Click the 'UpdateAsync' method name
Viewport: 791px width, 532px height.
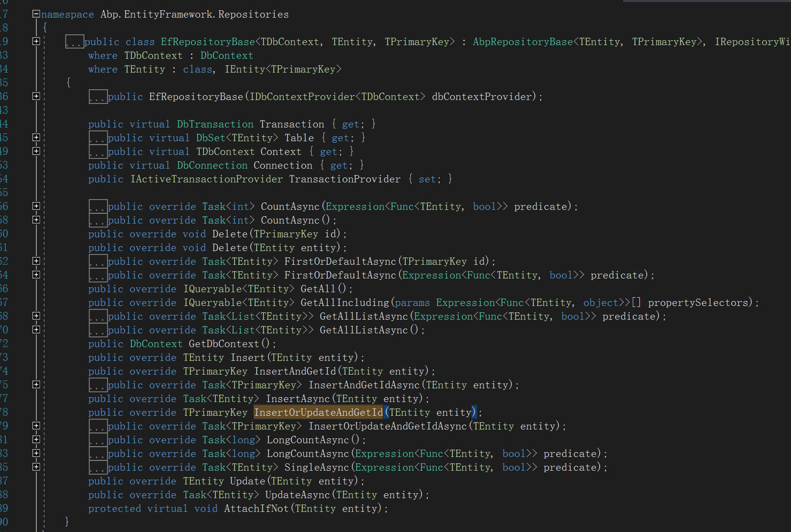coord(298,495)
